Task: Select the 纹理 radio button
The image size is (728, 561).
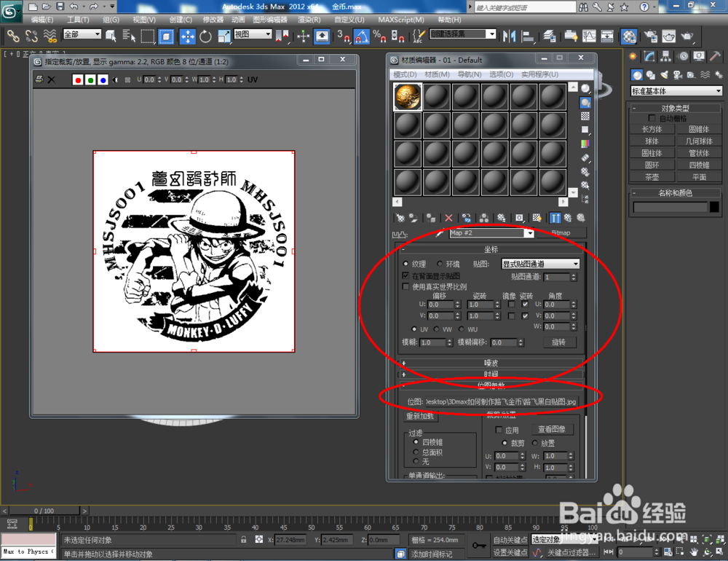Action: click(405, 264)
